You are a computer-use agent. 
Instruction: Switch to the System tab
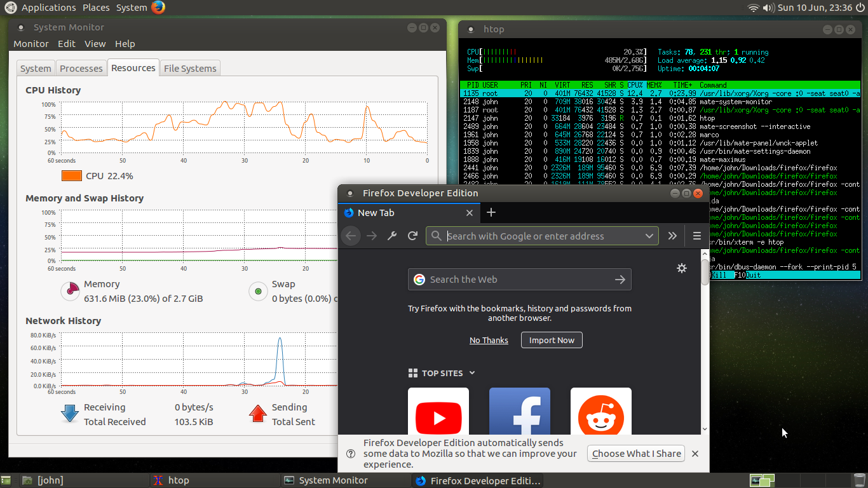[x=36, y=69]
